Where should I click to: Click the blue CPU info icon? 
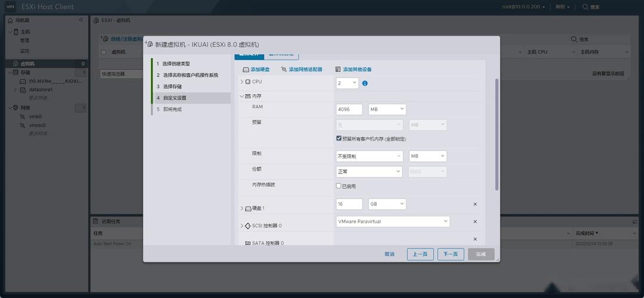click(x=365, y=83)
